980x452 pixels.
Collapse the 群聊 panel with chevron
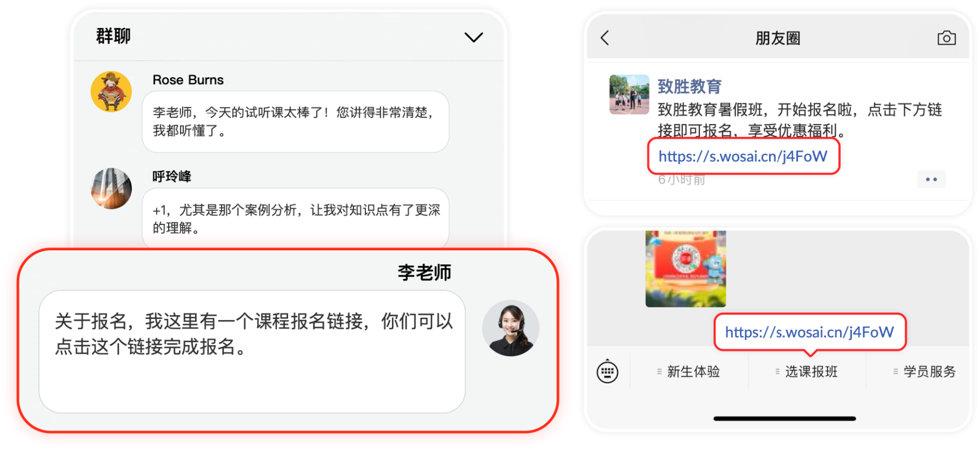473,37
